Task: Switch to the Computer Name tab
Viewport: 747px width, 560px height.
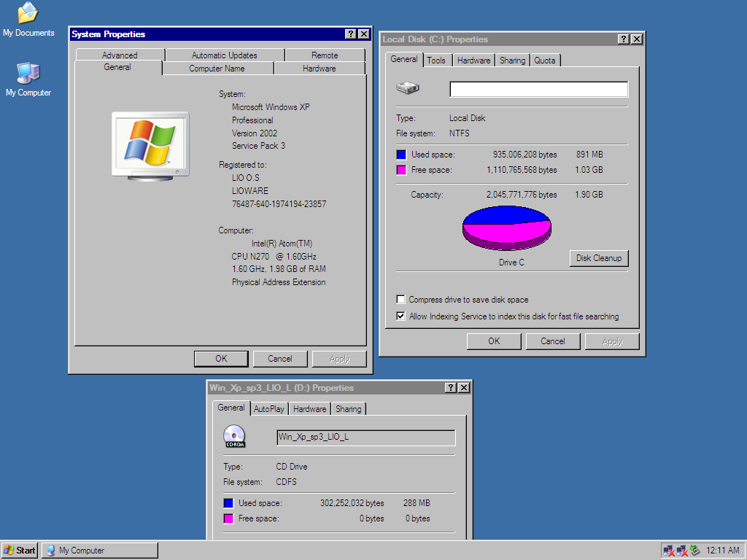Action: tap(217, 69)
